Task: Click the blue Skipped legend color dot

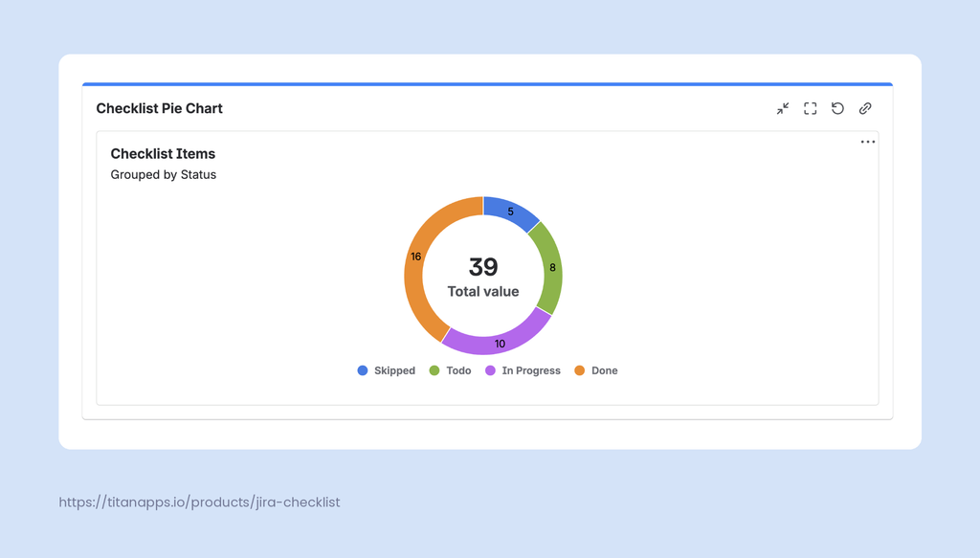Action: coord(363,370)
